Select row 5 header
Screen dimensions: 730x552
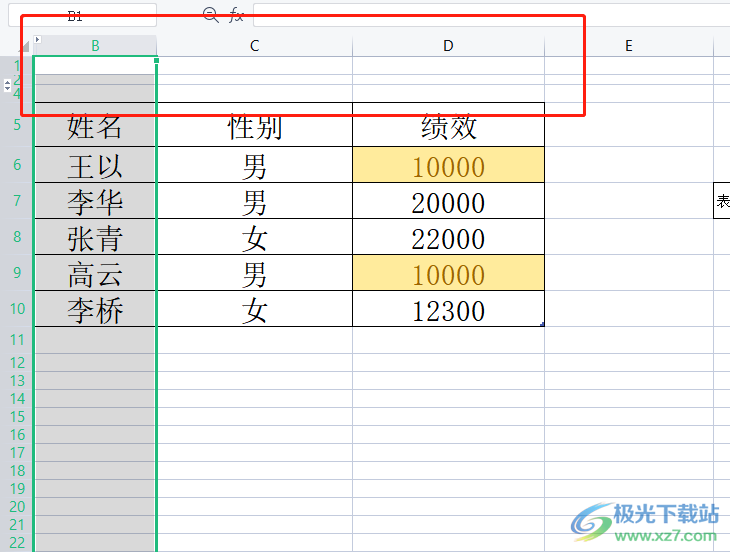pyautogui.click(x=17, y=125)
